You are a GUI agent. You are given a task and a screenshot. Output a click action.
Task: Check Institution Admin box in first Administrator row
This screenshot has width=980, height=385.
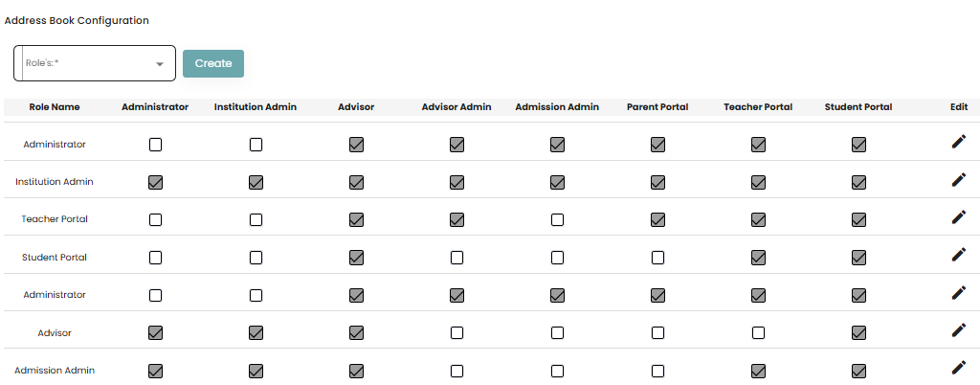(x=256, y=145)
